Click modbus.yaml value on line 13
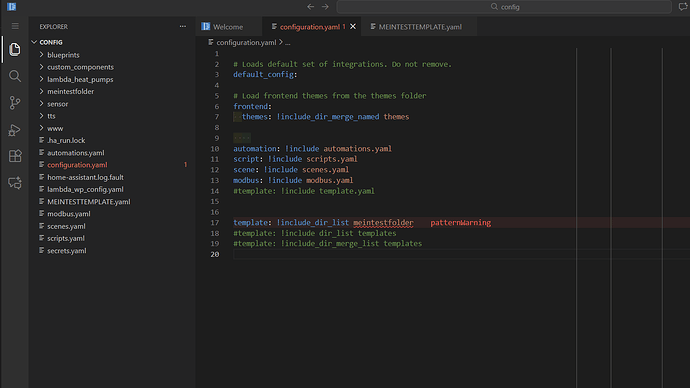690x388 pixels. pyautogui.click(x=330, y=180)
